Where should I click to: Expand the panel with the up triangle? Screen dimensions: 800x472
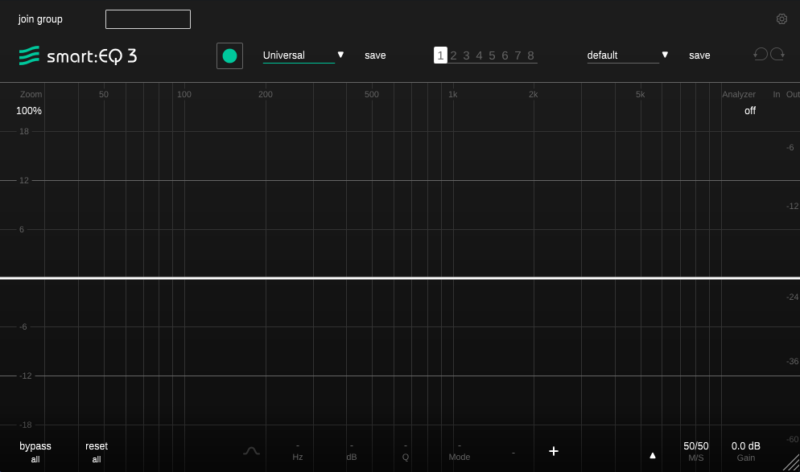pos(653,453)
